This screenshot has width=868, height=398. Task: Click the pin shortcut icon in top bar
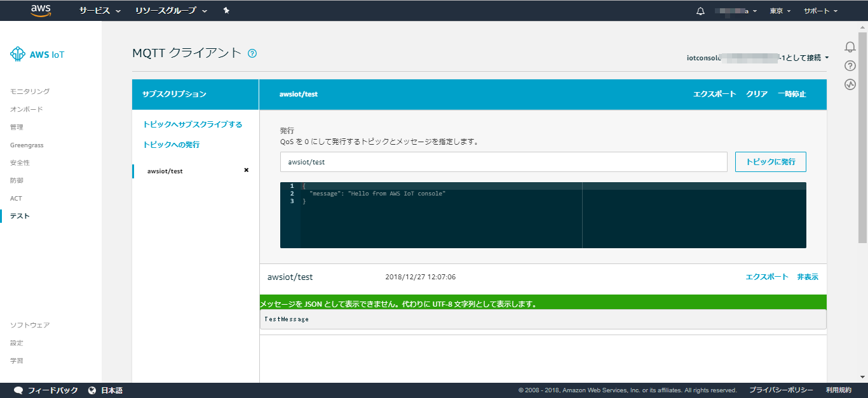[x=227, y=11]
